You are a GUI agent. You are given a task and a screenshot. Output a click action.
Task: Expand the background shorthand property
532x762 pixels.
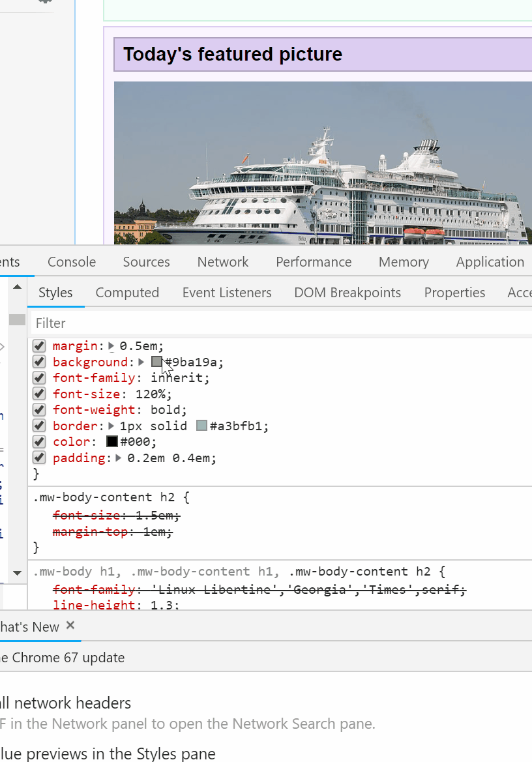tap(141, 362)
